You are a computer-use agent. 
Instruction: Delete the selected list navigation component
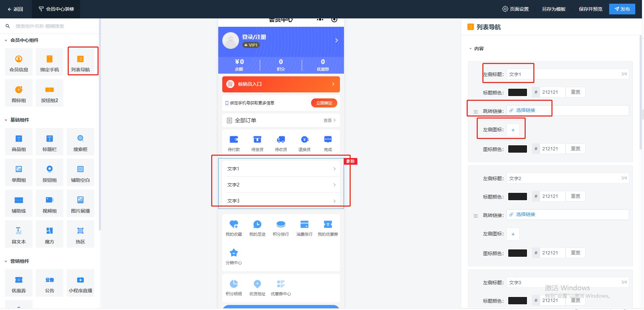[351, 161]
